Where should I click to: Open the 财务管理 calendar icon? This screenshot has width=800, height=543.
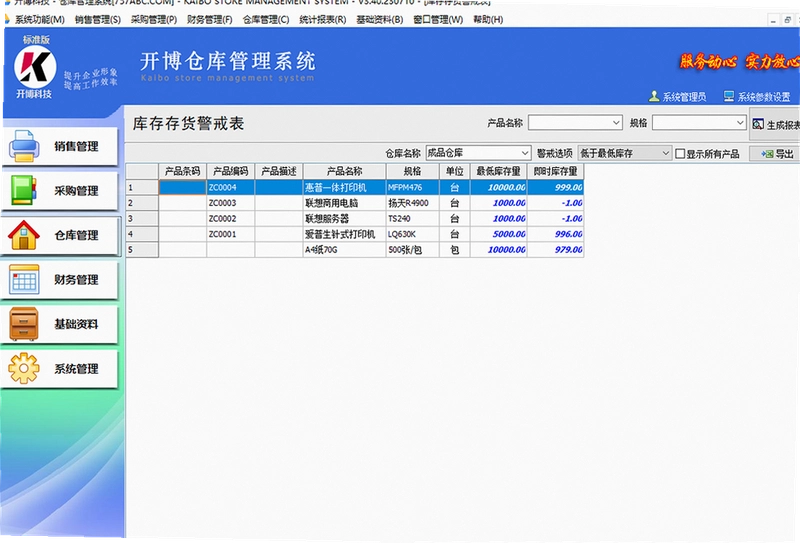pos(23,279)
